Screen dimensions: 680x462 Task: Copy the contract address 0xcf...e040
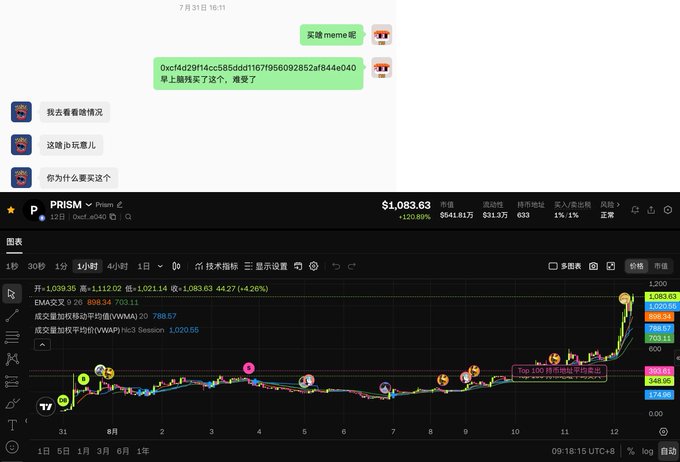click(113, 216)
